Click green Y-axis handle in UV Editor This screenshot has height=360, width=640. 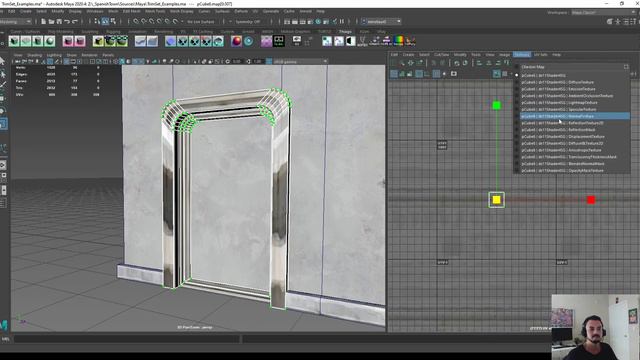pyautogui.click(x=496, y=105)
